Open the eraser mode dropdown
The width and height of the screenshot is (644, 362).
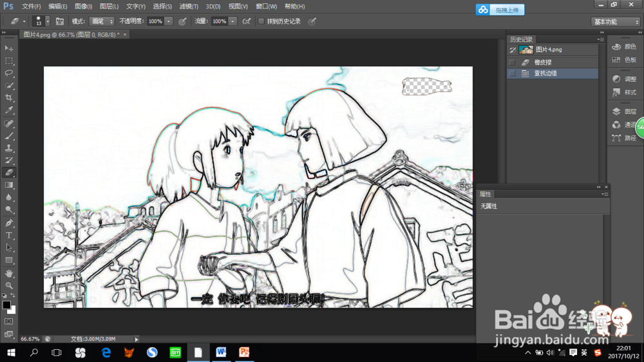pos(102,21)
